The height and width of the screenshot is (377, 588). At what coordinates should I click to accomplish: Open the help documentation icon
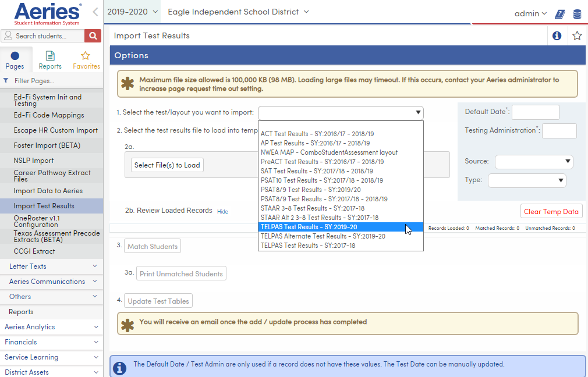coord(559,14)
